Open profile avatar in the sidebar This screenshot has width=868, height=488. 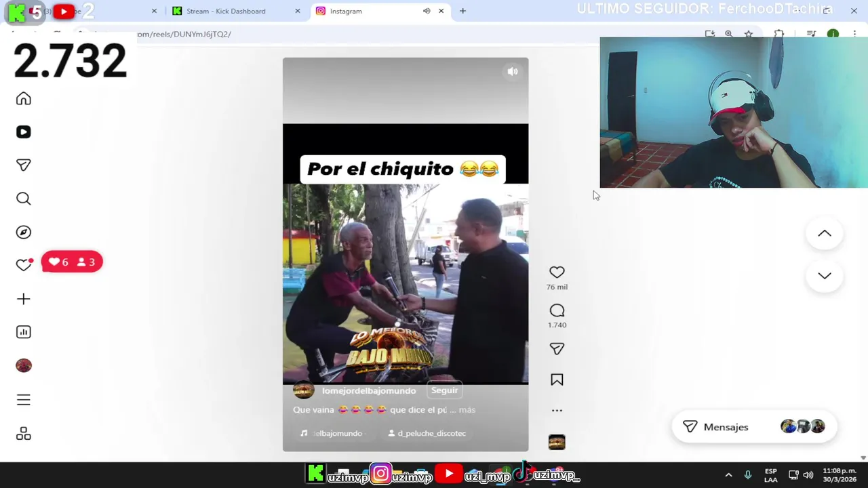point(24,365)
